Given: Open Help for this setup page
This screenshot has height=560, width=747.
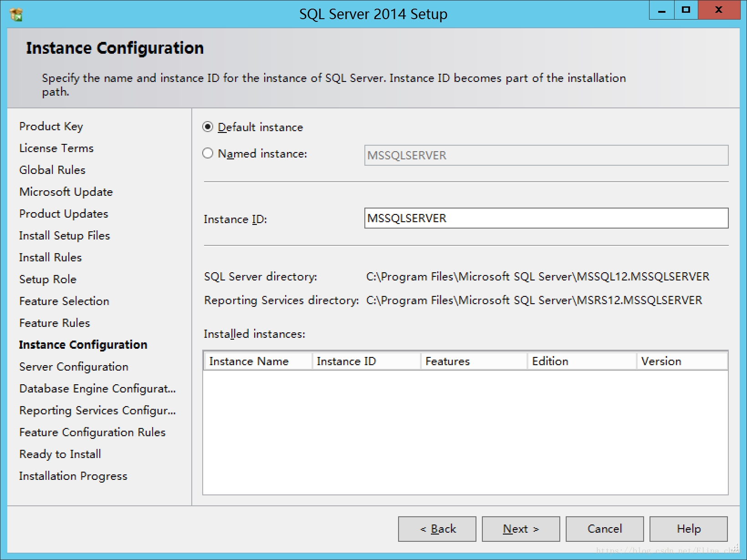Looking at the screenshot, I should [689, 529].
